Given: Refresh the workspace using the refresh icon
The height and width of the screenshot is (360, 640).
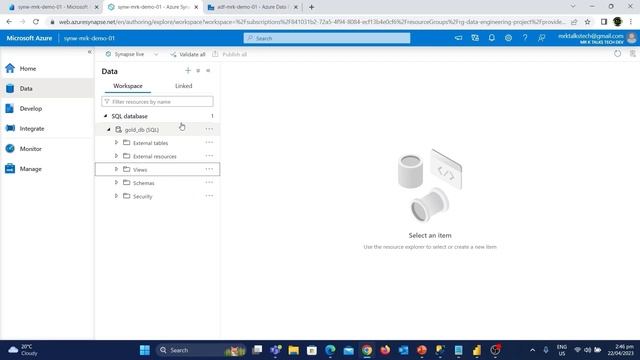Looking at the screenshot, I should 618,54.
